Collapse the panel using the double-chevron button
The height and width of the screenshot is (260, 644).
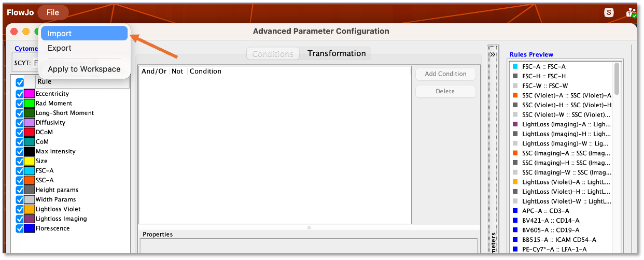click(x=493, y=54)
